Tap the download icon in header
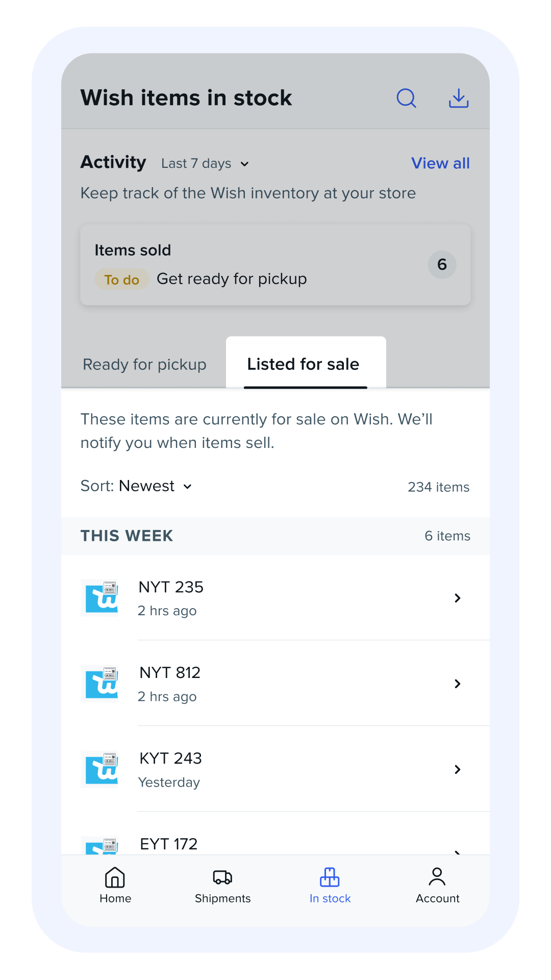Viewport: 551px width, 980px height. tap(459, 98)
